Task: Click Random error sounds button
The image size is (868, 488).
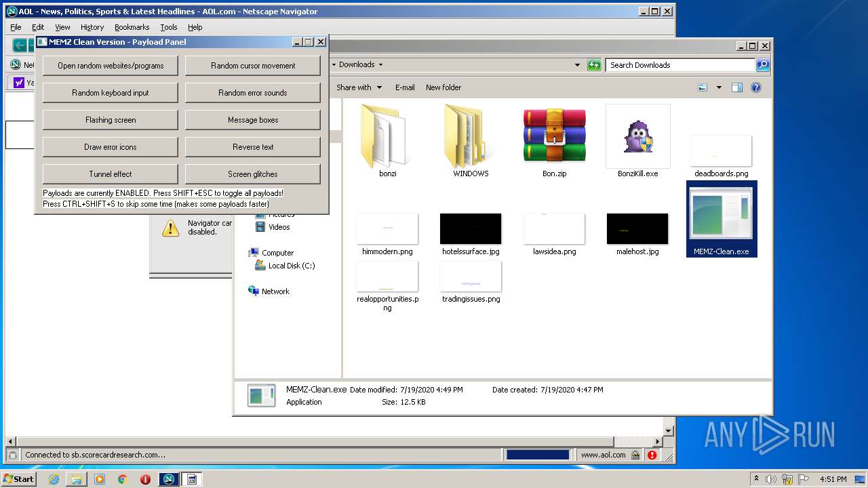Action: point(253,93)
